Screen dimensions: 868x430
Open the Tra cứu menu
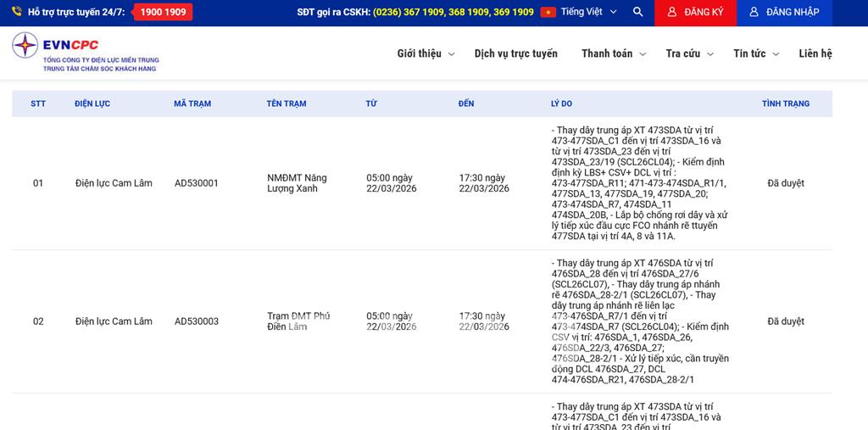tap(690, 53)
